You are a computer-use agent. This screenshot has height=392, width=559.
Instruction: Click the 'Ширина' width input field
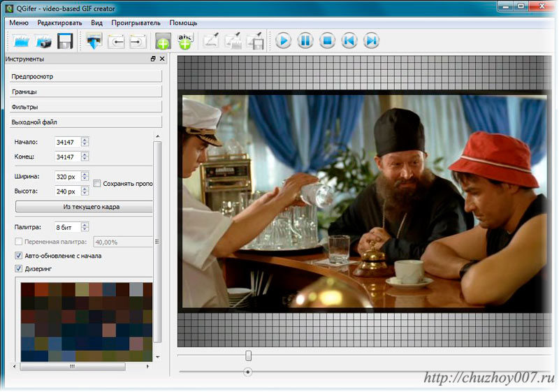pos(68,177)
